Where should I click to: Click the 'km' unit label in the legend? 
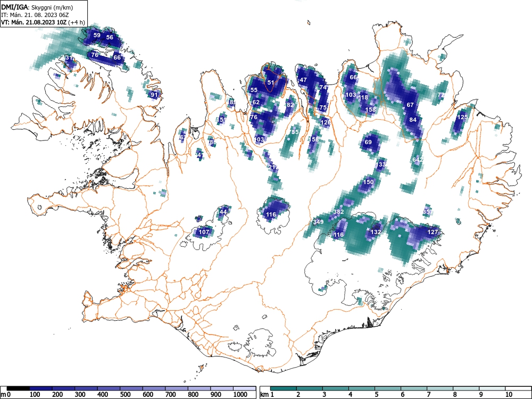point(264,394)
